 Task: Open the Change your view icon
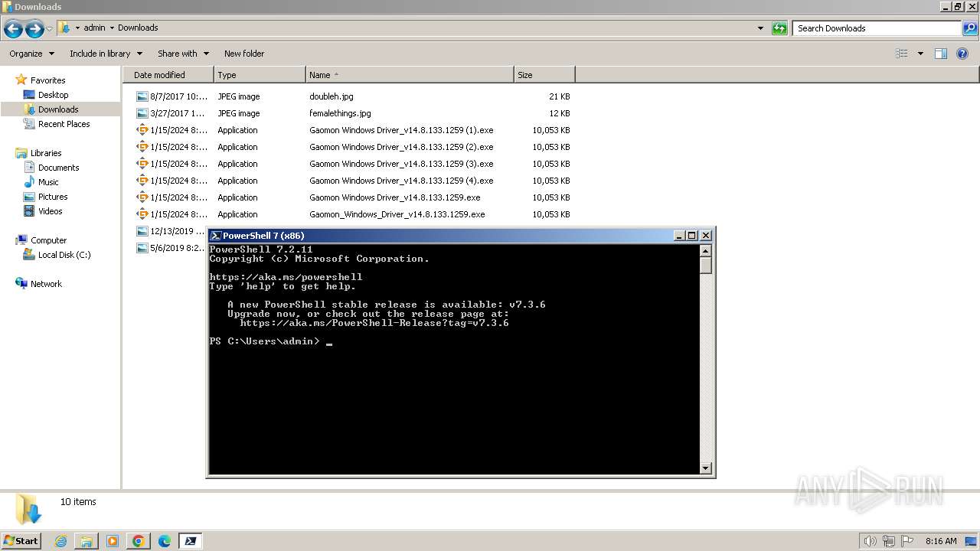902,54
